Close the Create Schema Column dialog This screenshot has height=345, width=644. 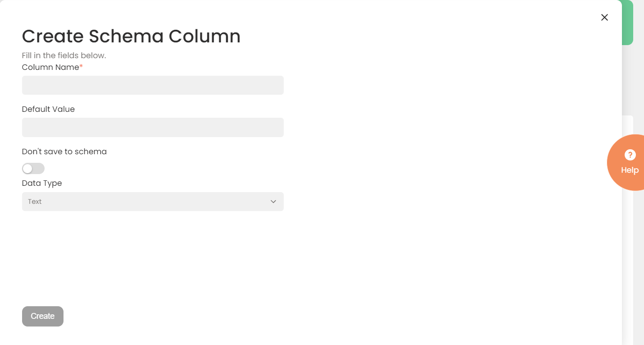point(604,18)
